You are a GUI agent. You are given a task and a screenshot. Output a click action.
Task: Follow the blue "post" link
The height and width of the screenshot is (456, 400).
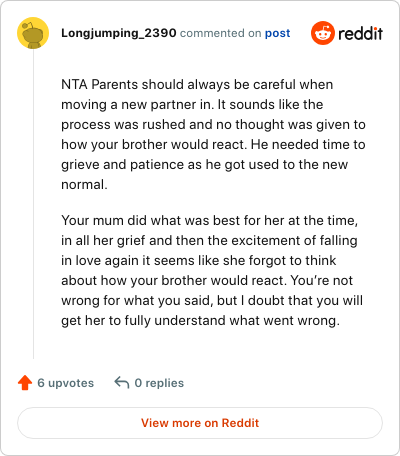click(x=277, y=33)
